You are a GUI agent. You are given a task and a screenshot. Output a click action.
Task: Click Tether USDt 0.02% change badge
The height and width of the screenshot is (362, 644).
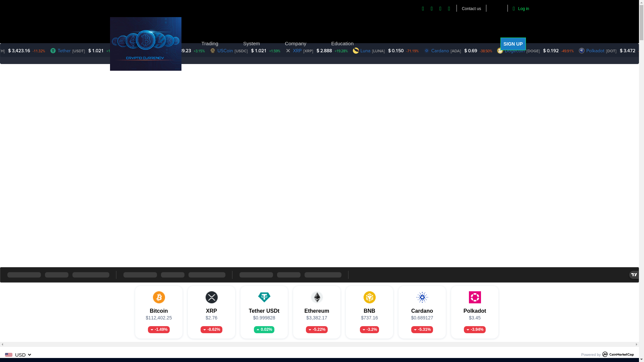[x=264, y=330]
